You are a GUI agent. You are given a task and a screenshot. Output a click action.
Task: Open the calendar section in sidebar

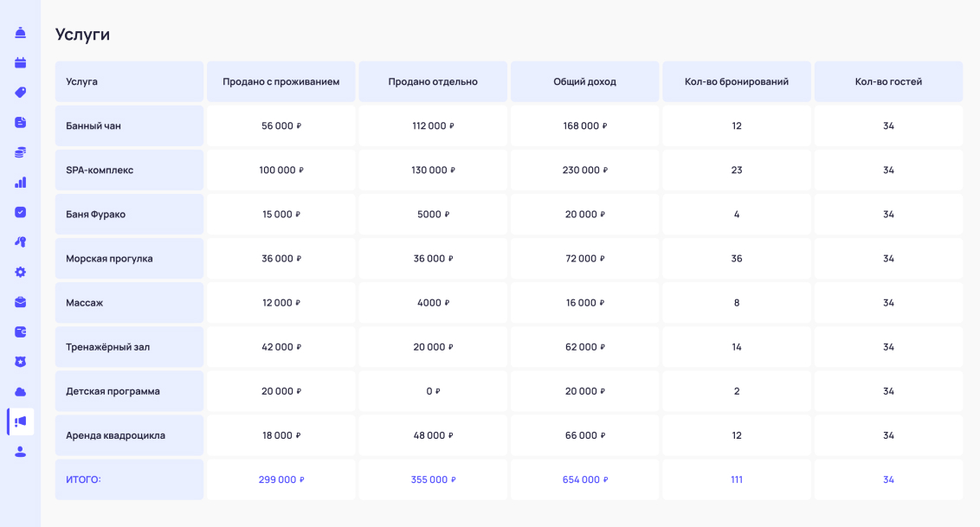[x=20, y=62]
